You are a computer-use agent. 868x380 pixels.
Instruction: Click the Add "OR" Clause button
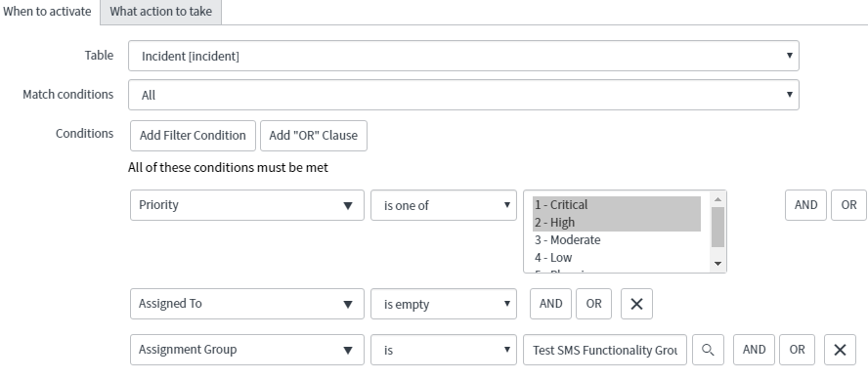[x=314, y=136]
